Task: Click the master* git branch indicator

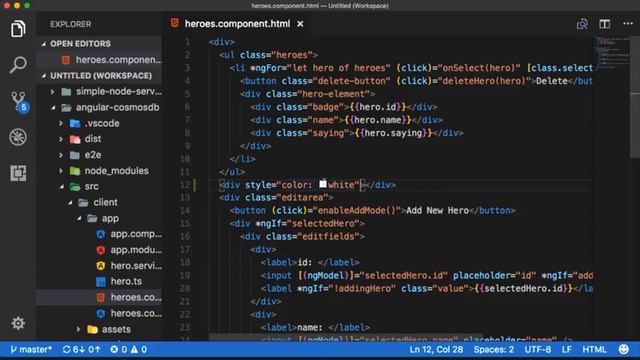Action: pos(31,350)
